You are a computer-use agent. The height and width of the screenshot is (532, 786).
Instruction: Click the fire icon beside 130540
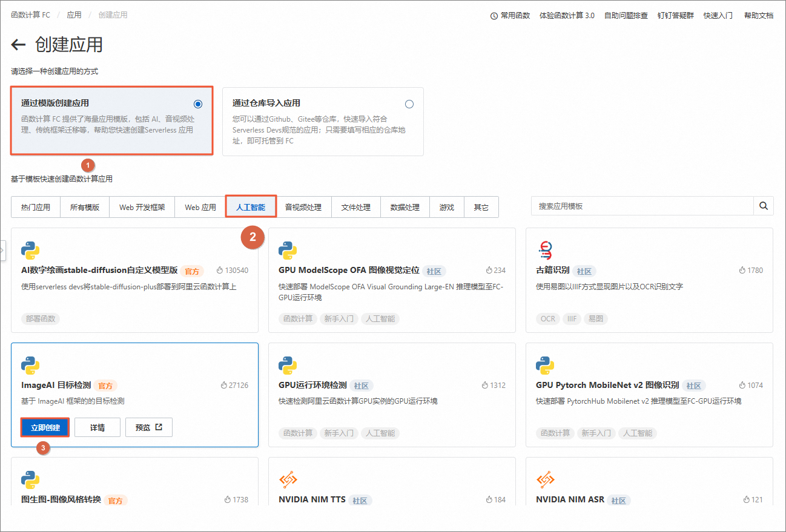(x=220, y=271)
